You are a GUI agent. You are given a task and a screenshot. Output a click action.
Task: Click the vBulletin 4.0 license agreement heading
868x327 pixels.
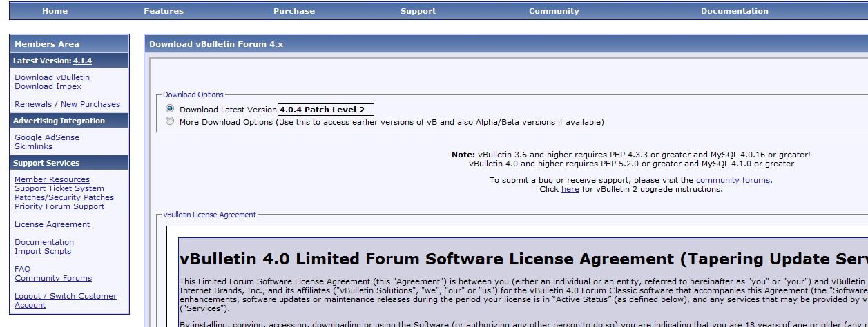[x=523, y=259]
